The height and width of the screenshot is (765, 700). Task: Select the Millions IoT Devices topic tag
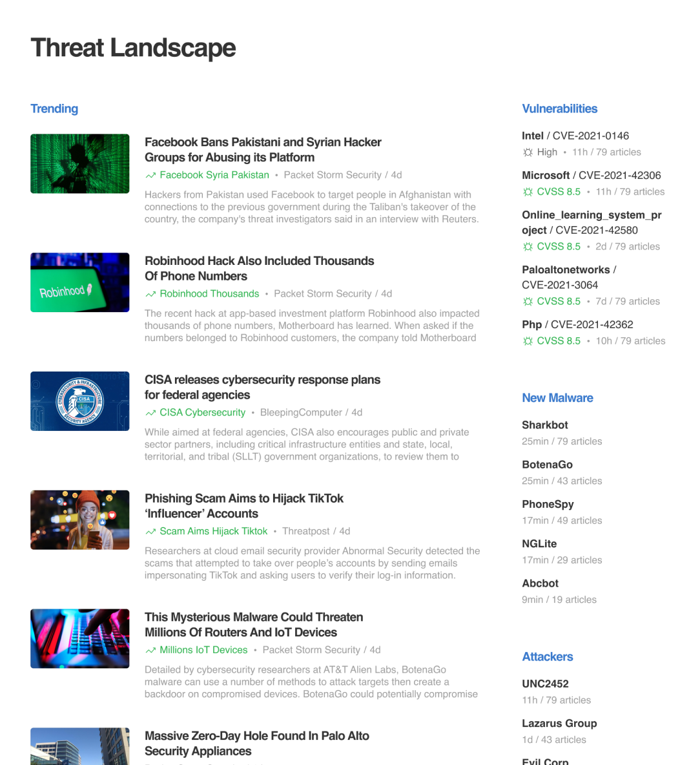point(204,651)
